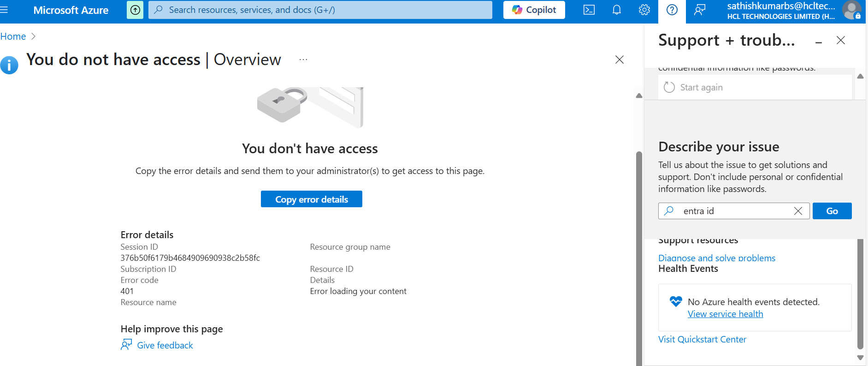This screenshot has height=366, width=868.
Task: Close the Support + troubleshooting panel
Action: 841,40
